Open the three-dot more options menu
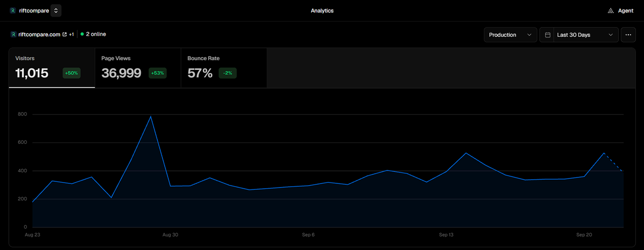Screen dimensions: 644x250 coord(628,35)
